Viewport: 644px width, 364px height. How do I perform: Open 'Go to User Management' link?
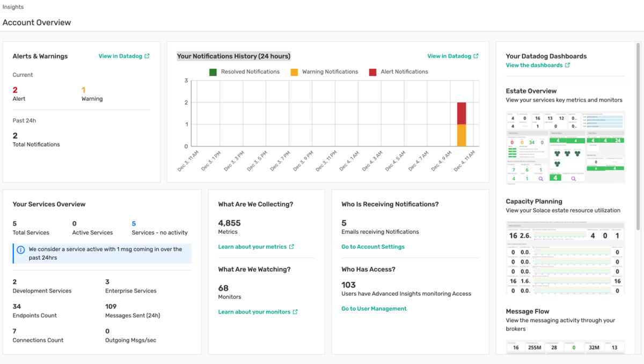(x=374, y=309)
